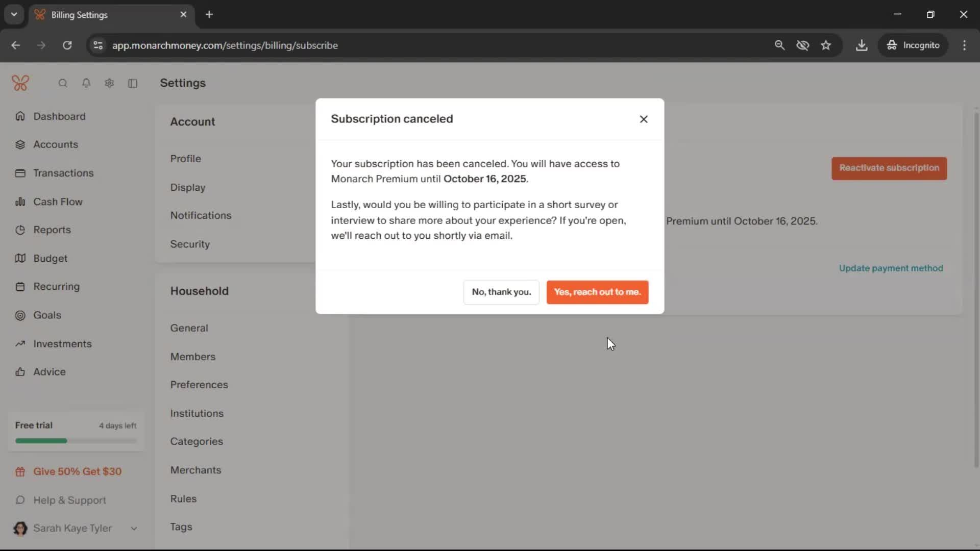Viewport: 980px width, 551px height.
Task: Select Security under Account settings
Action: tap(190, 244)
